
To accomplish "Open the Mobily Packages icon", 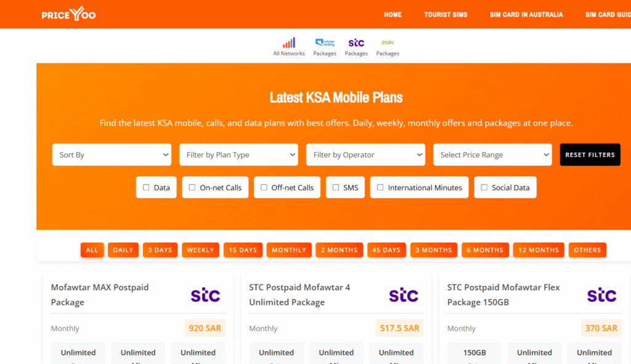I will tap(325, 42).
